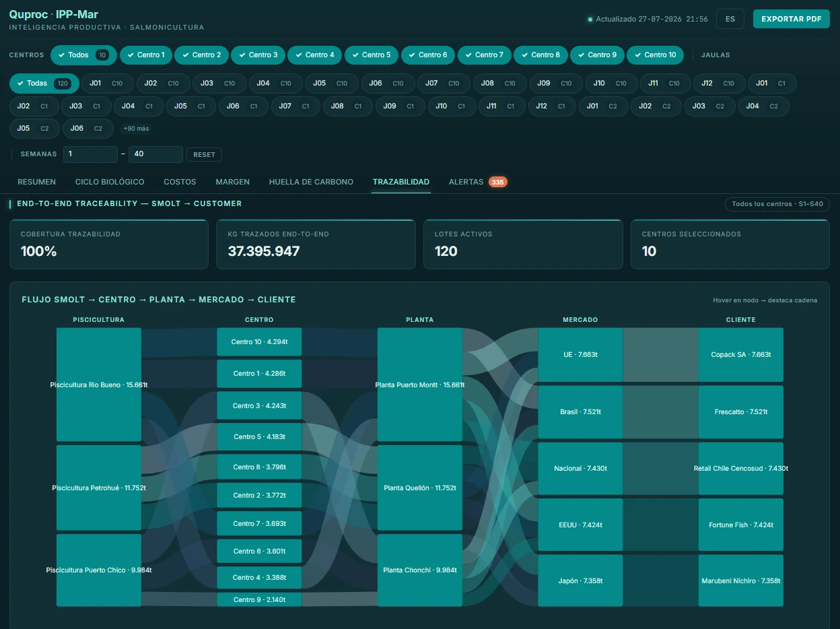Toggle Centro 8 filter chip
The height and width of the screenshot is (629, 840).
pyautogui.click(x=541, y=55)
